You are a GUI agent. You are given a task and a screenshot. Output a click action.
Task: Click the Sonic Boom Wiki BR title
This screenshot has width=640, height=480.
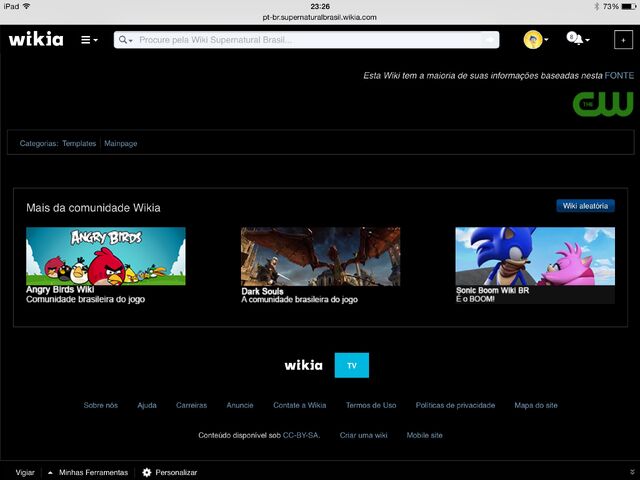[x=492, y=290]
